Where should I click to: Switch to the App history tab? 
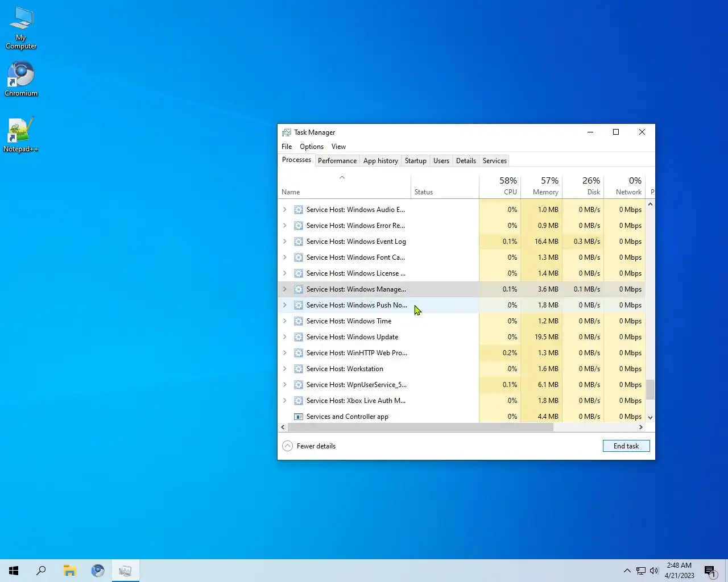[x=380, y=161]
